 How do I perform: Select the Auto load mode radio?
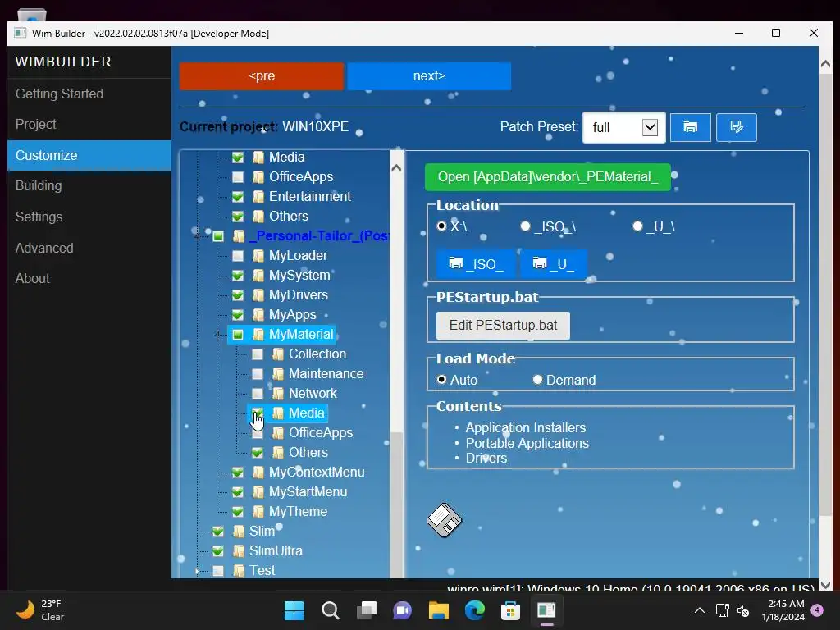[441, 379]
